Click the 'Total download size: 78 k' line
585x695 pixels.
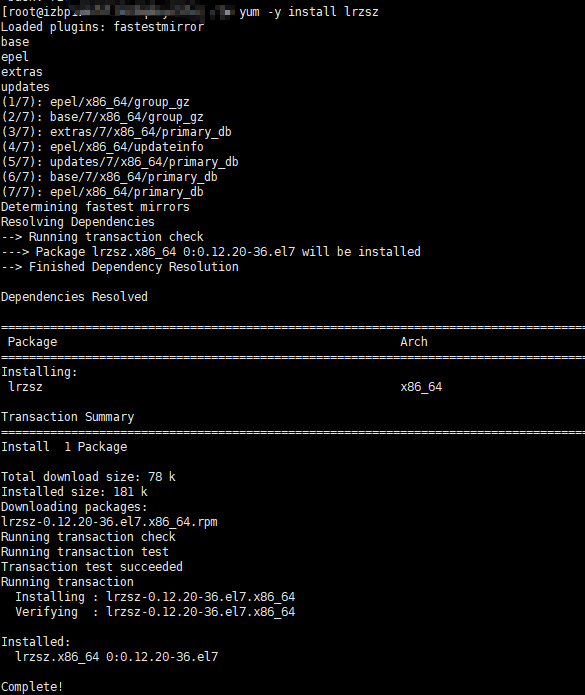[88, 477]
